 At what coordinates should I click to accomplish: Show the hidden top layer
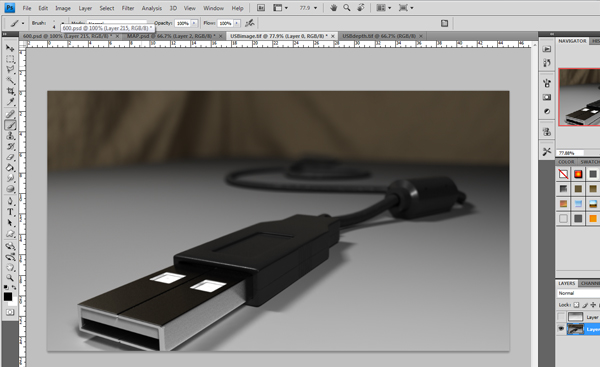point(561,317)
